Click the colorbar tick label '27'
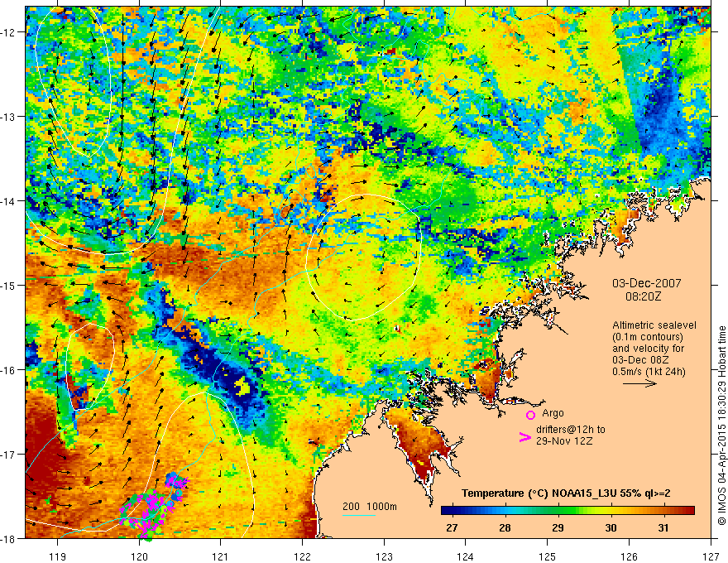This screenshot has width=728, height=563. (452, 527)
